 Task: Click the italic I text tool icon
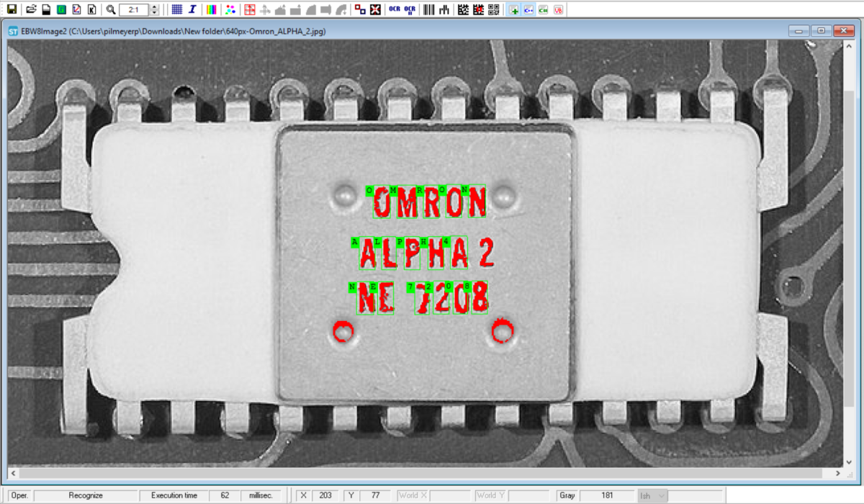pyautogui.click(x=192, y=9)
